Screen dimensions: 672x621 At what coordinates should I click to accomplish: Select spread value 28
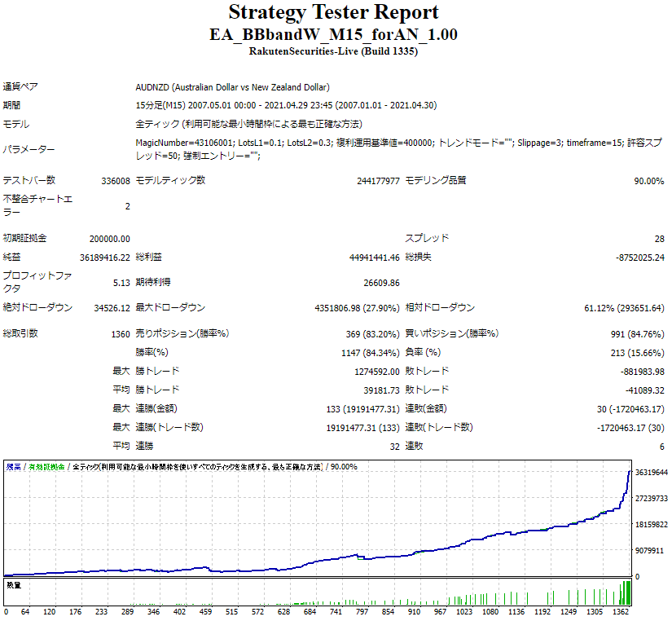click(x=659, y=239)
